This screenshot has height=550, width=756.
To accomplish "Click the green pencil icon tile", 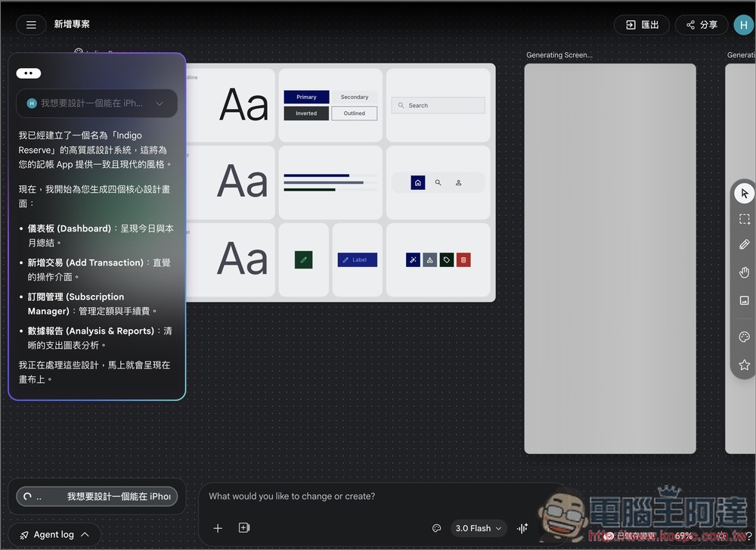I will pos(303,260).
